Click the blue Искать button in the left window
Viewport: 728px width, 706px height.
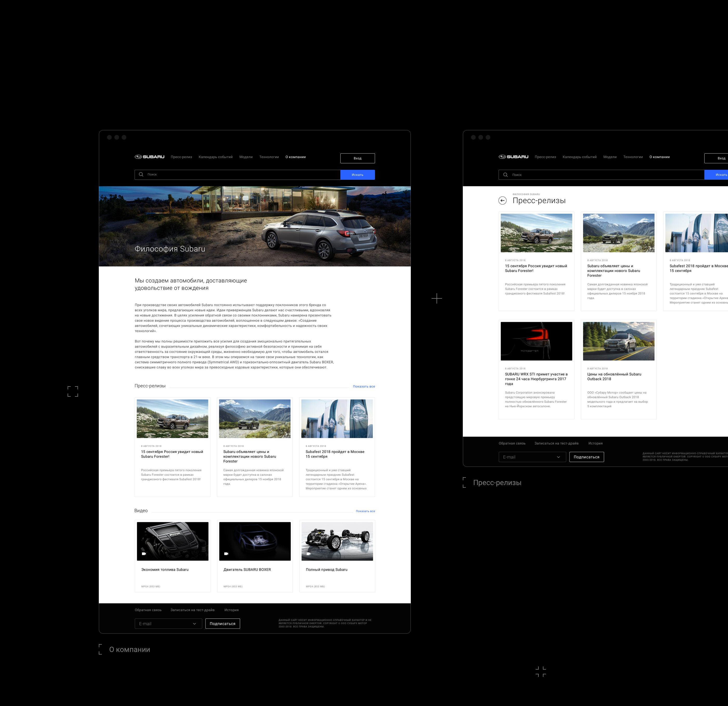358,175
